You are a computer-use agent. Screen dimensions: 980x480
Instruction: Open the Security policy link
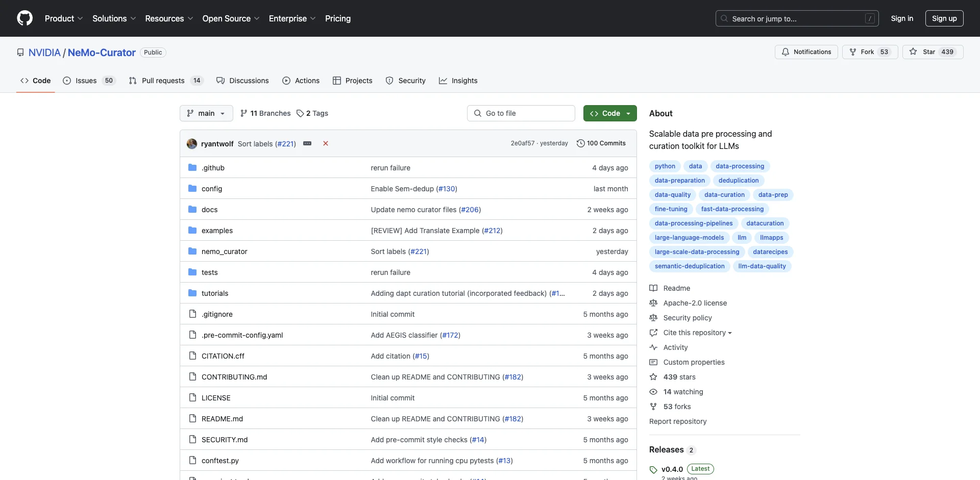point(688,318)
